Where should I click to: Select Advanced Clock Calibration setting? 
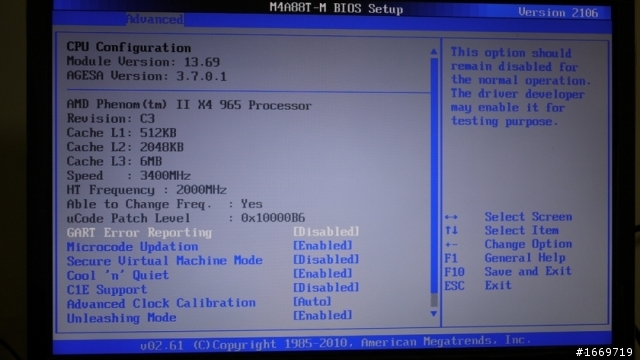(x=161, y=303)
